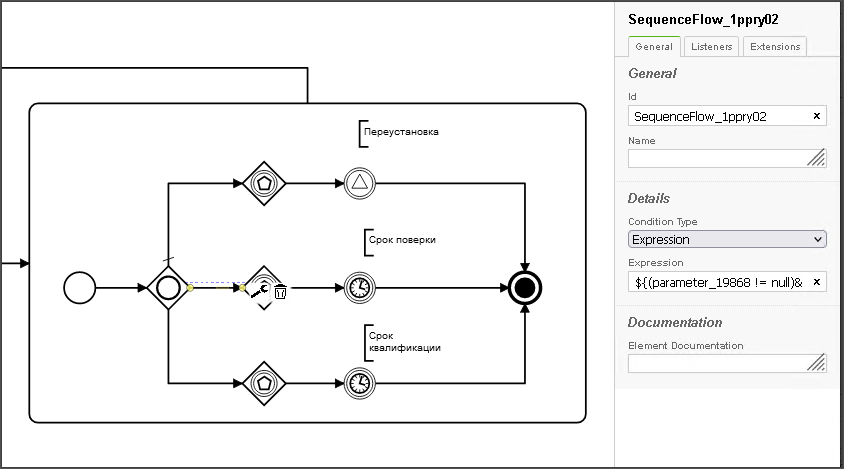Select the Срок квалификации annotation
The image size is (844, 469).
403,342
